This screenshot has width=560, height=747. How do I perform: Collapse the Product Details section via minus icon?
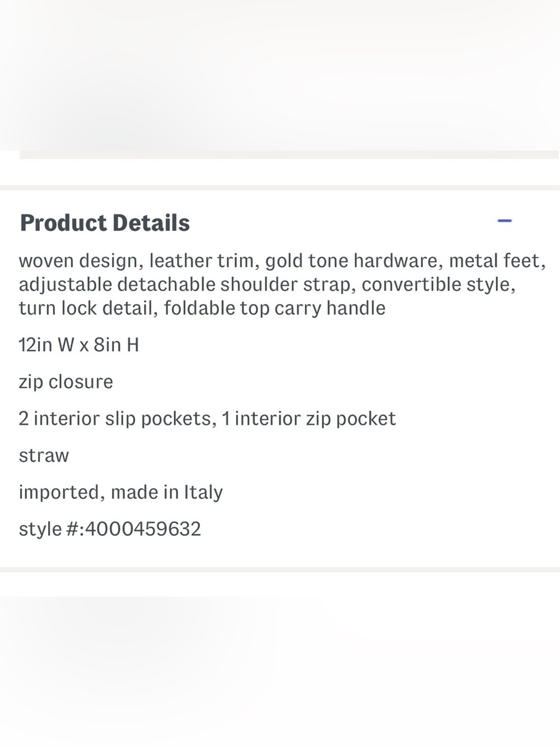[x=505, y=221]
